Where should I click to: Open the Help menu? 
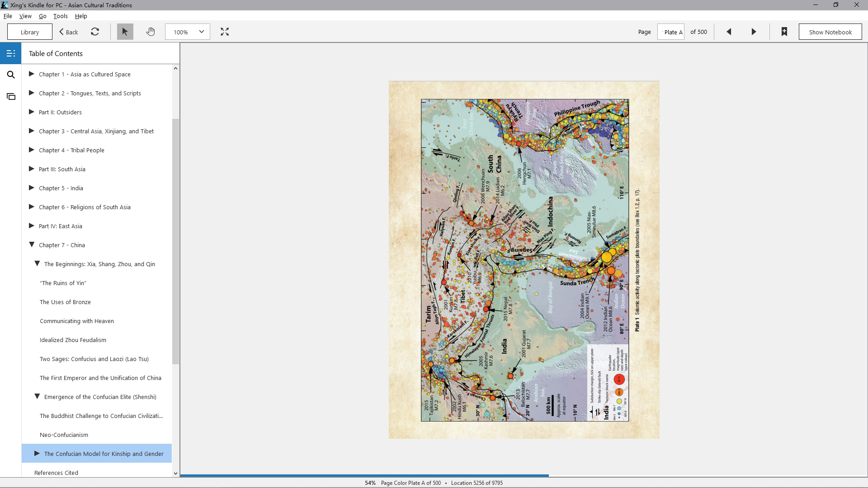(x=81, y=16)
